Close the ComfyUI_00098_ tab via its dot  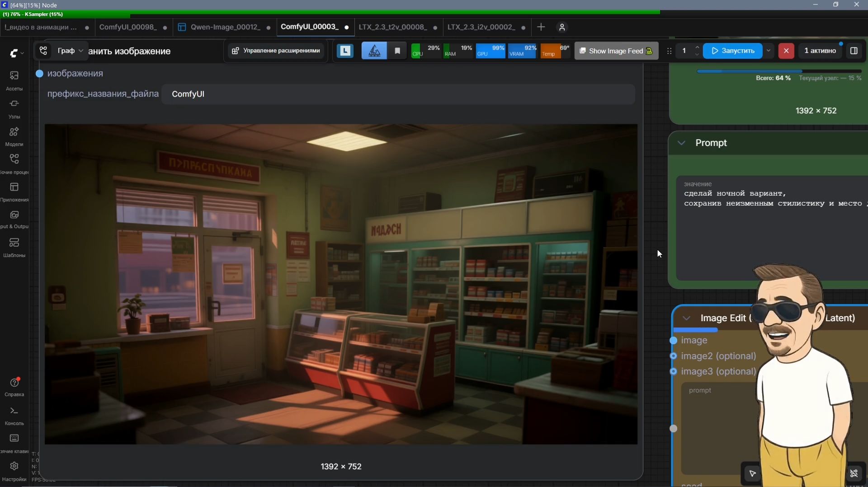pos(165,28)
